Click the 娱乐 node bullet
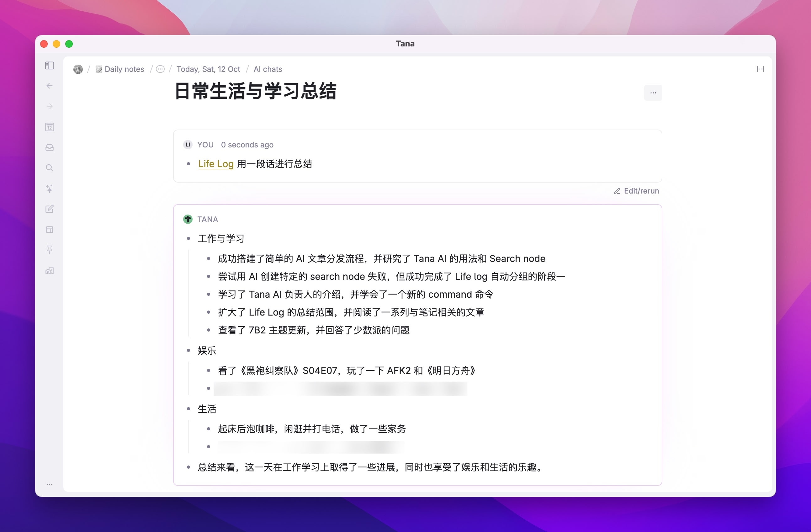 [188, 350]
